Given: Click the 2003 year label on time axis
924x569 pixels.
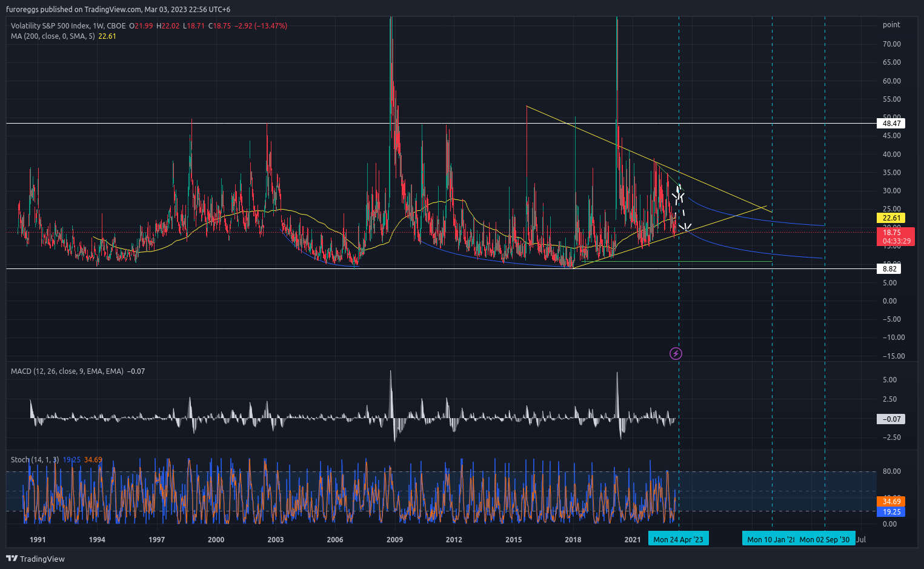Looking at the screenshot, I should tap(275, 540).
